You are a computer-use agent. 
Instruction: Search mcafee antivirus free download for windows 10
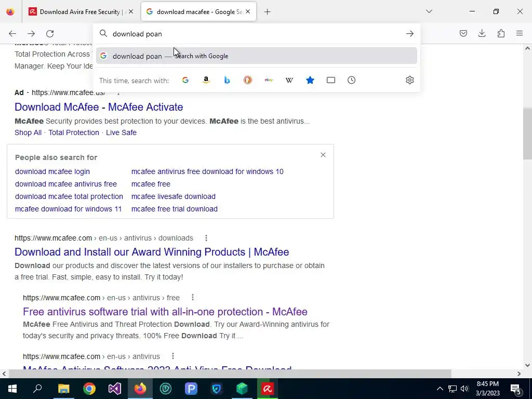(x=207, y=171)
